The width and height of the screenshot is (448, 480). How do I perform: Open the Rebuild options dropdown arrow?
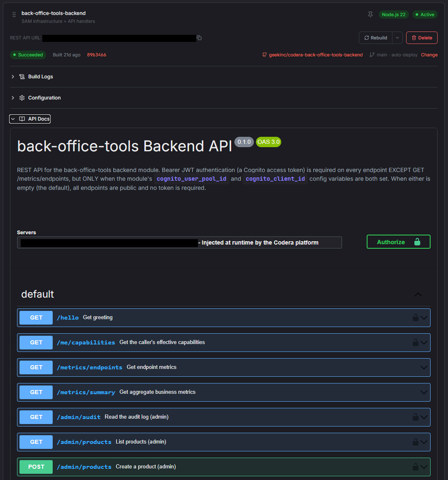pyautogui.click(x=397, y=38)
